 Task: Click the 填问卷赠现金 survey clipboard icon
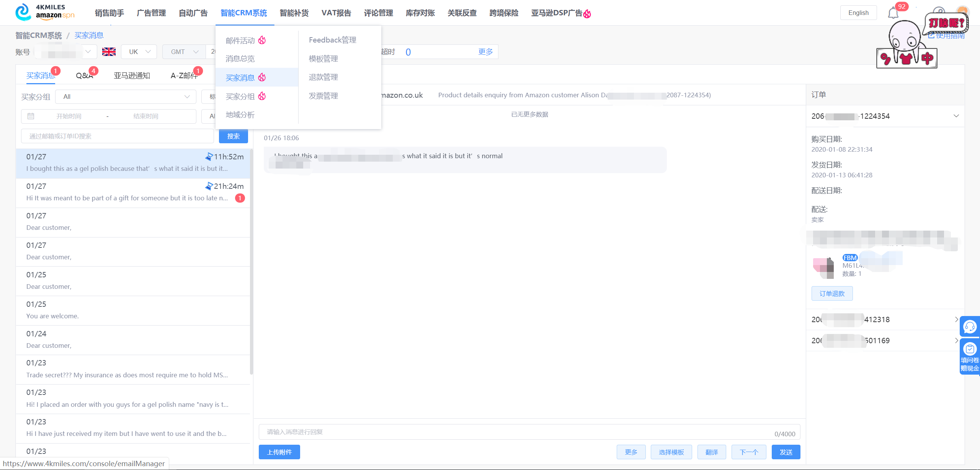[x=970, y=349]
